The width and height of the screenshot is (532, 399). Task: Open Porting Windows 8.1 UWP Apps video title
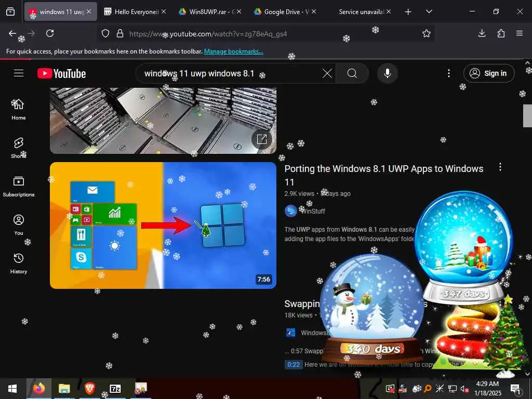point(384,176)
